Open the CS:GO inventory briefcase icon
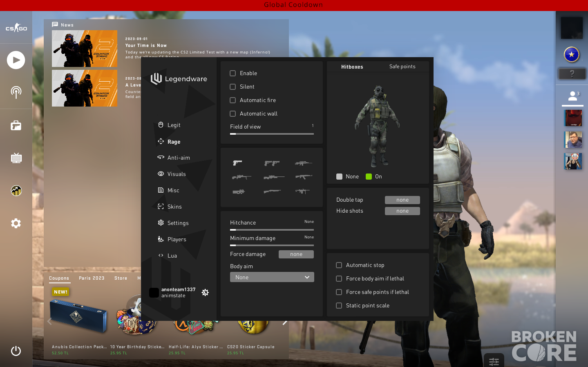The image size is (588, 367). (16, 125)
